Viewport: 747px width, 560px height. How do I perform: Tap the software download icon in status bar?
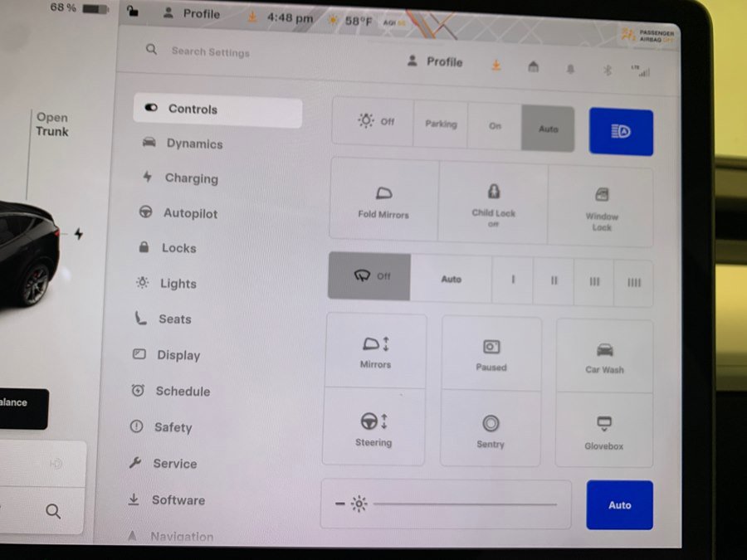coord(252,17)
